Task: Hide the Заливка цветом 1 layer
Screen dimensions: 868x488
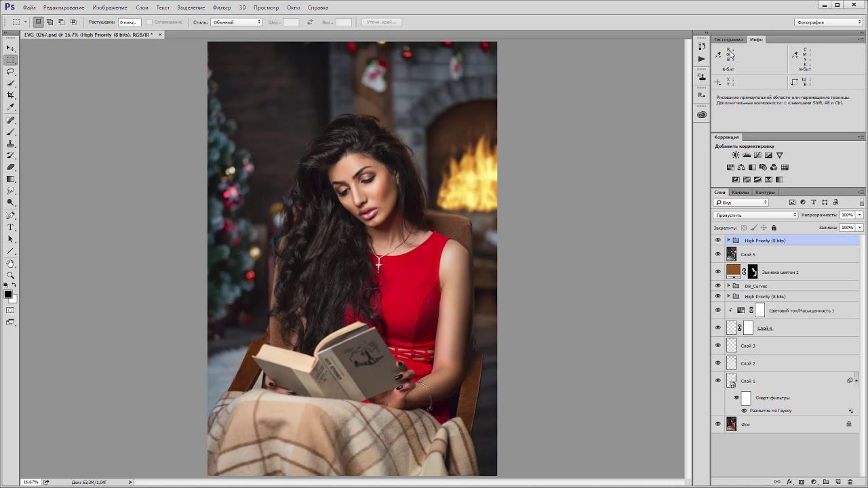Action: pos(718,272)
